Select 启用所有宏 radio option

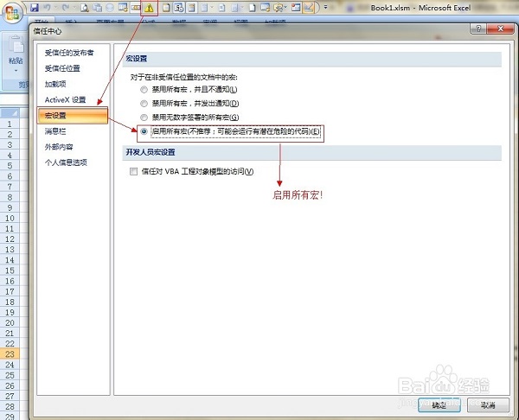click(x=144, y=131)
